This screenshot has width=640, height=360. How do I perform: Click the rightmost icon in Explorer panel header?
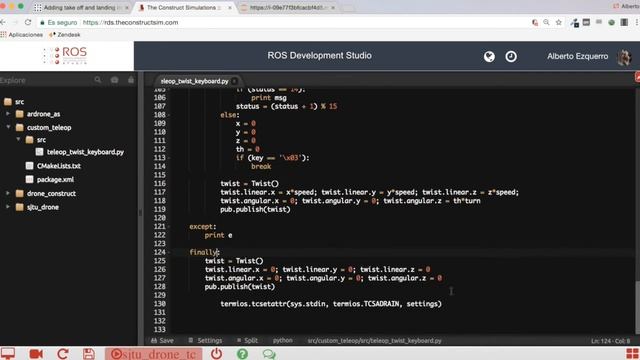131,80
